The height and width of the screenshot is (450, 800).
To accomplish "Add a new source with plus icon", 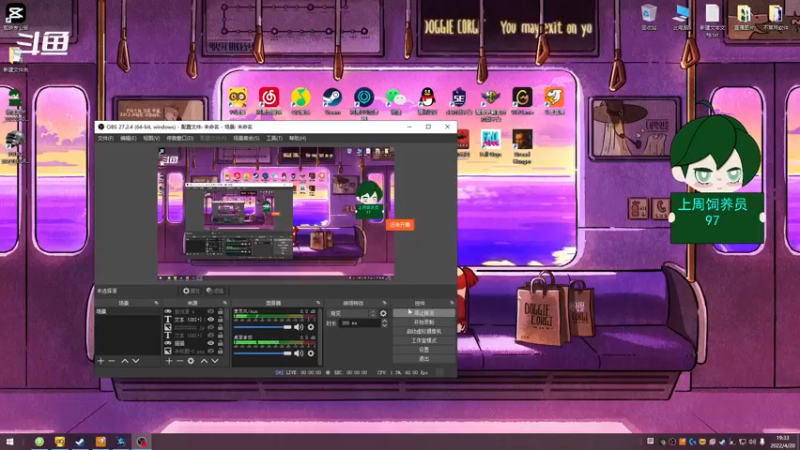I will coord(169,361).
